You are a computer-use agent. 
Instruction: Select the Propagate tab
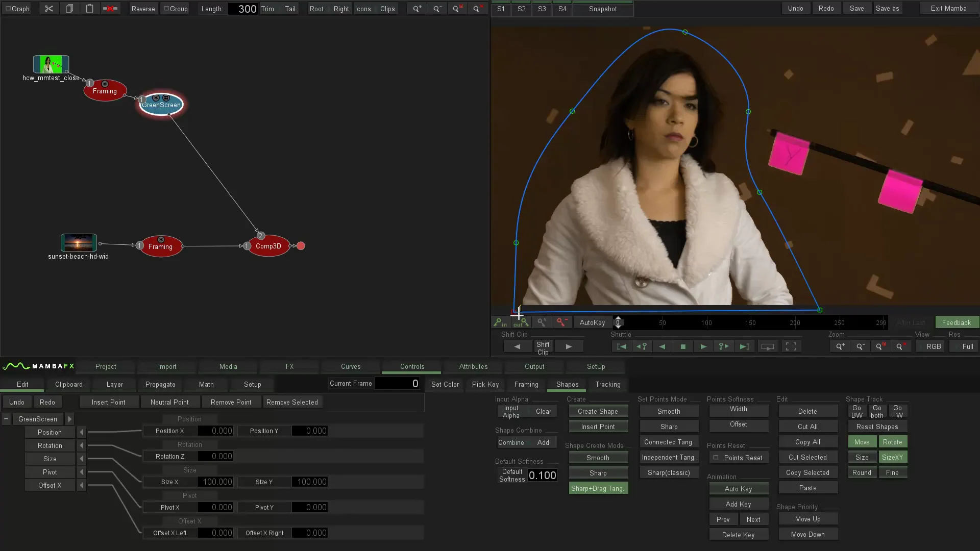160,384
